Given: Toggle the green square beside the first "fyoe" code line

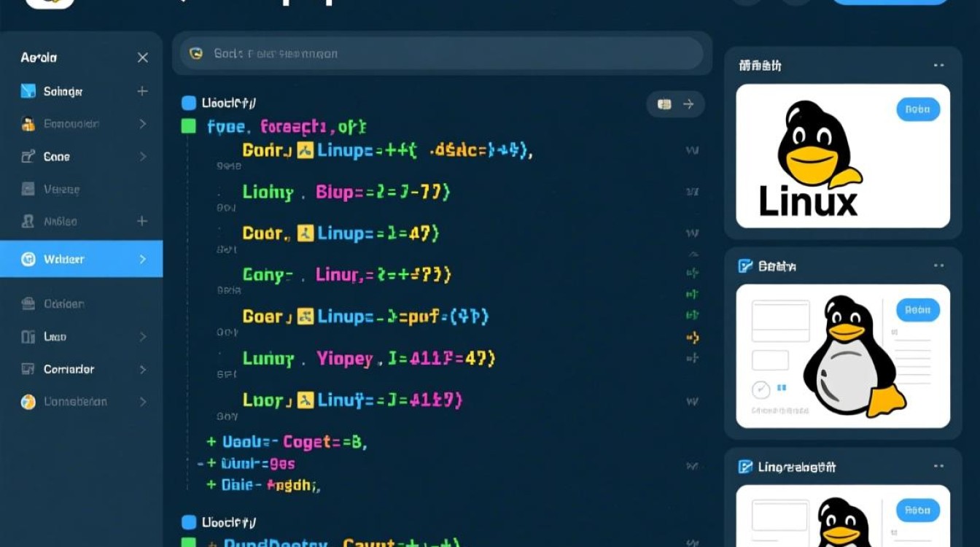Looking at the screenshot, I should coord(189,127).
